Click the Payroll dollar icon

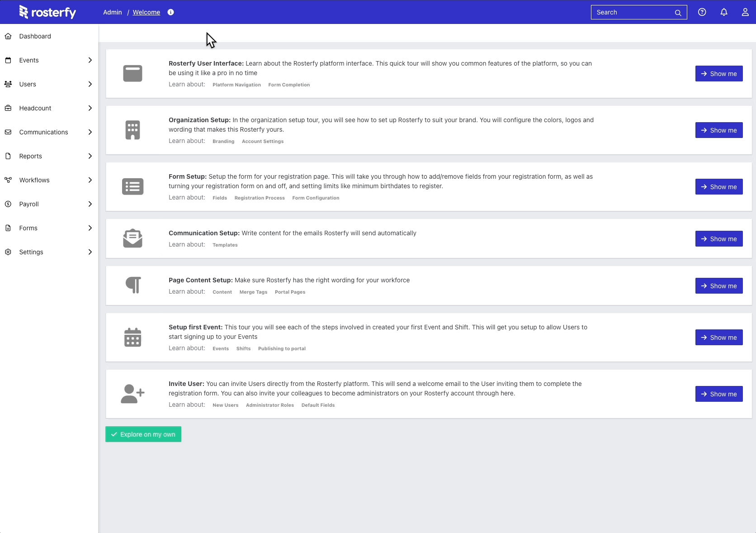[x=8, y=204]
